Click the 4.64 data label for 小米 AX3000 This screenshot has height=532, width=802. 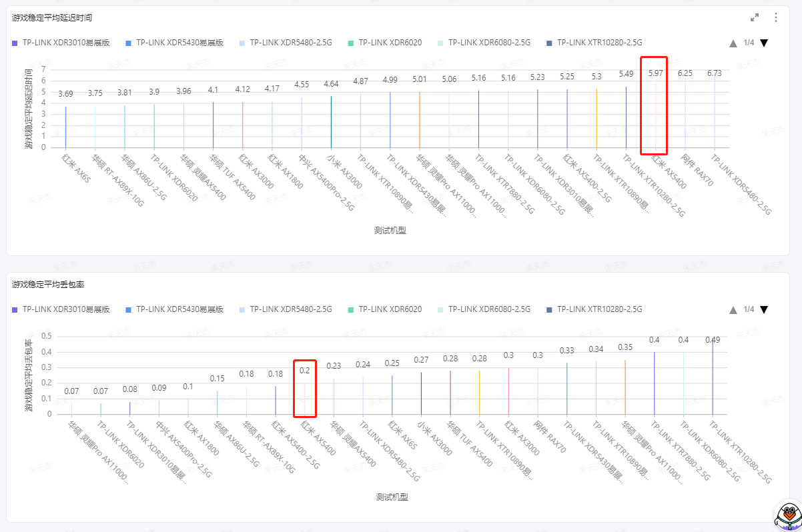tap(331, 83)
